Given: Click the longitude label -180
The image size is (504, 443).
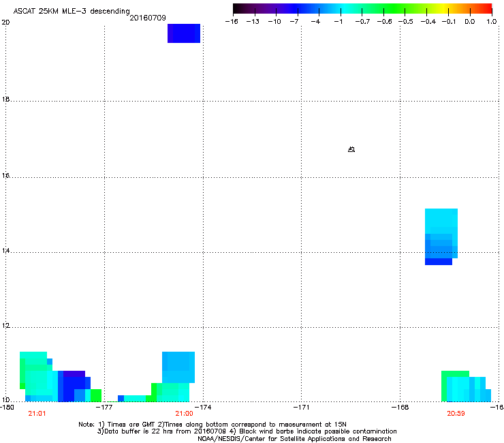Looking at the screenshot, I should 7,408.
